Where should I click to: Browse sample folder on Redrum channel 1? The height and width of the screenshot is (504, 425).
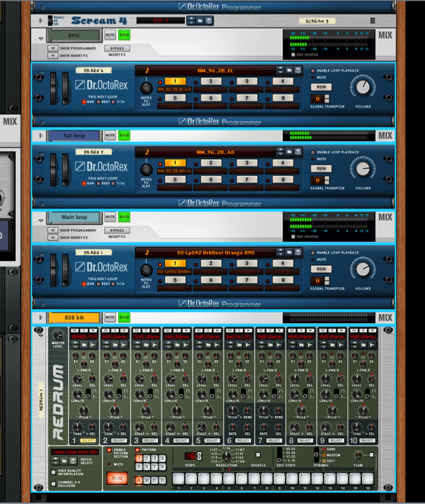[x=84, y=345]
